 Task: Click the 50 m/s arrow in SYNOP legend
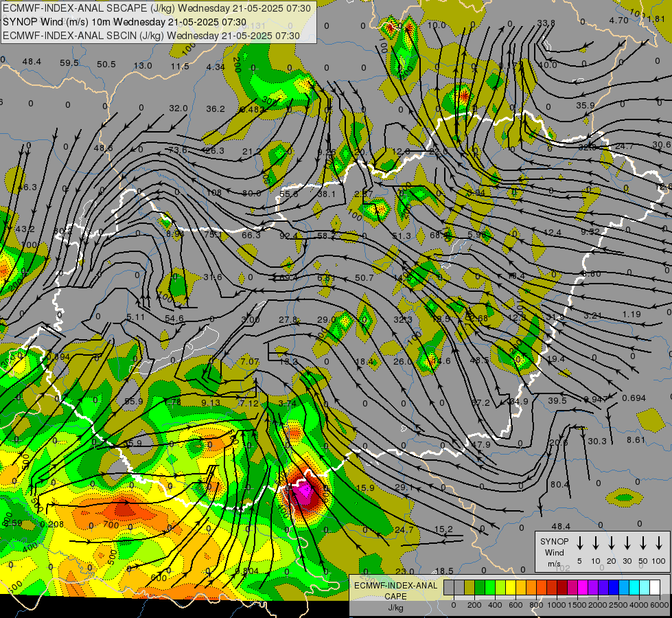click(x=643, y=543)
